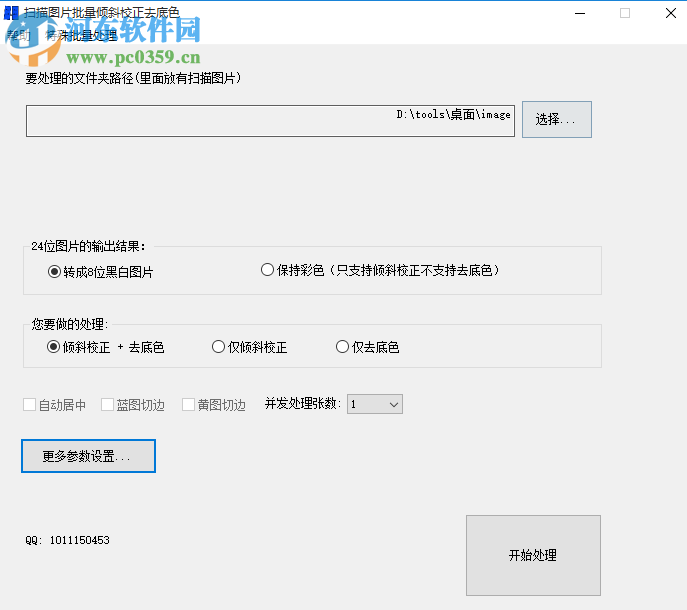Image resolution: width=687 pixels, height=610 pixels.
Task: Open the 帮助 menu
Action: coord(18,35)
